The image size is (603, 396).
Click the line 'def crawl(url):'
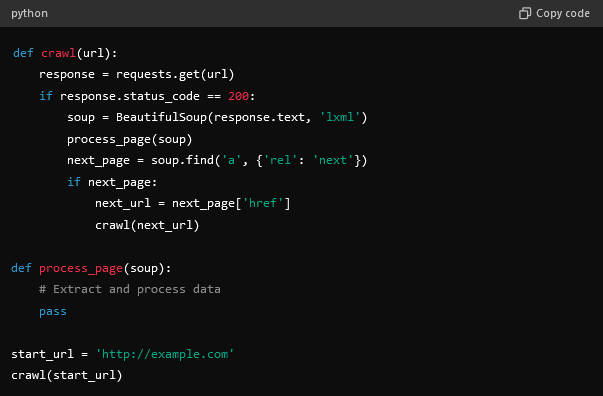point(65,53)
